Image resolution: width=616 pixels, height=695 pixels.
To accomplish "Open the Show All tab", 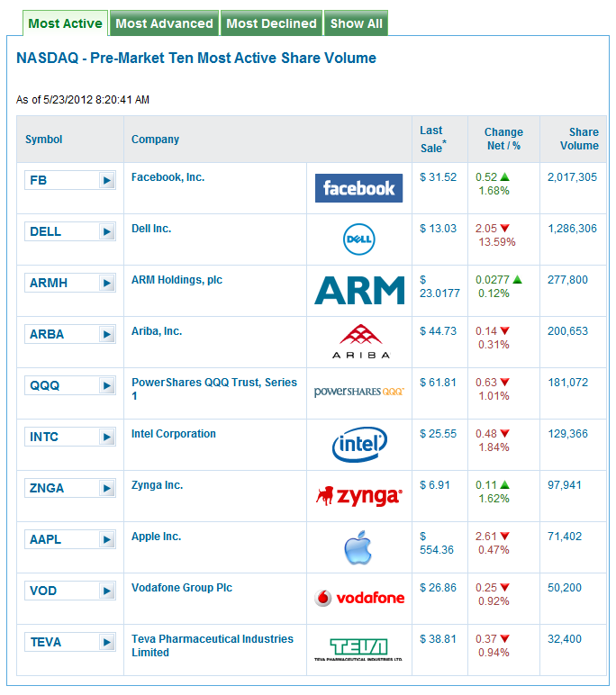I will tap(356, 23).
